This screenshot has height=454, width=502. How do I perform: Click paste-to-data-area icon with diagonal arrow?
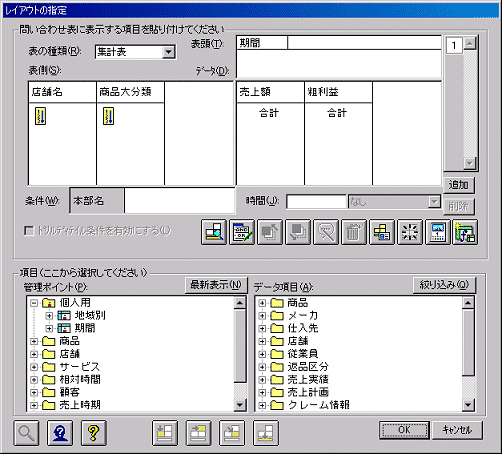pos(232,433)
